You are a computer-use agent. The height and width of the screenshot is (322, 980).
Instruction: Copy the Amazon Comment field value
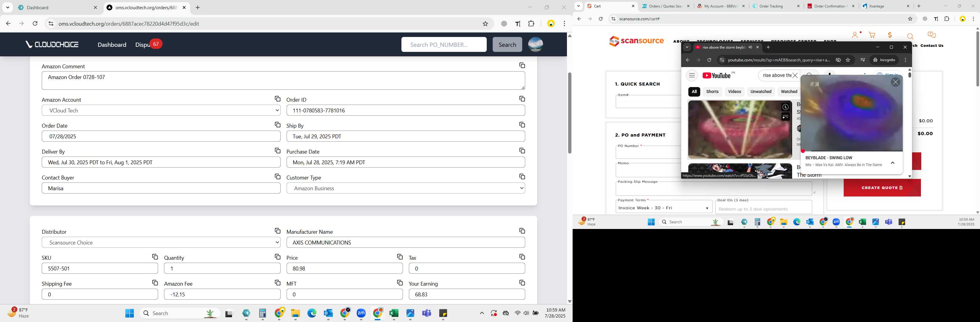click(x=522, y=65)
